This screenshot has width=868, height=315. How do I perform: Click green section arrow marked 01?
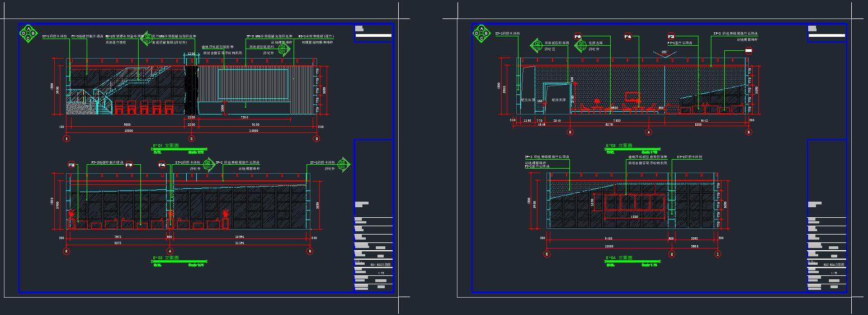(x=285, y=49)
